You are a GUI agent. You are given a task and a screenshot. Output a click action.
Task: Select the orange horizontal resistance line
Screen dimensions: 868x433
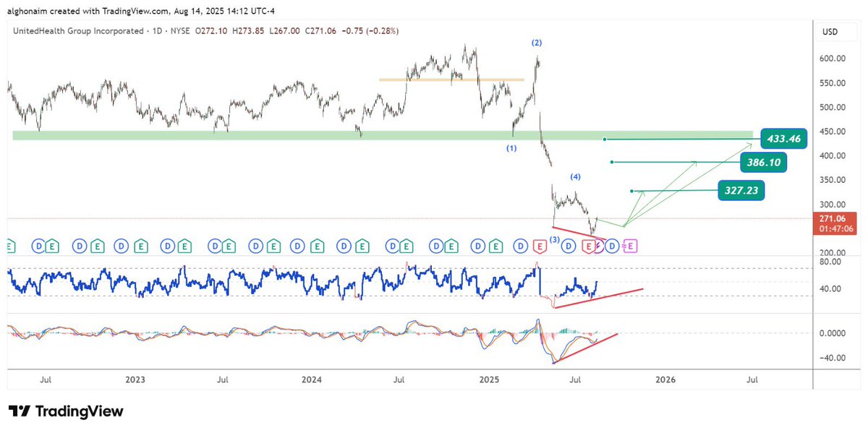pos(452,80)
